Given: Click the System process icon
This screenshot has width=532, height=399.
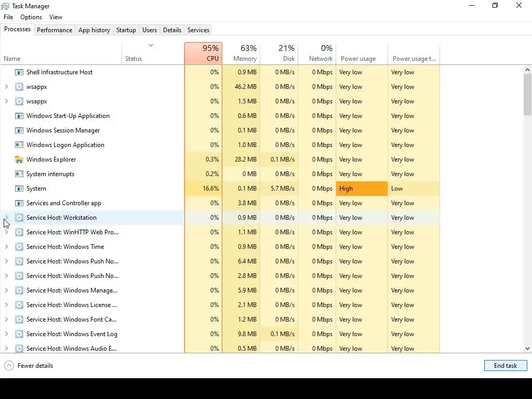Looking at the screenshot, I should click(19, 189).
